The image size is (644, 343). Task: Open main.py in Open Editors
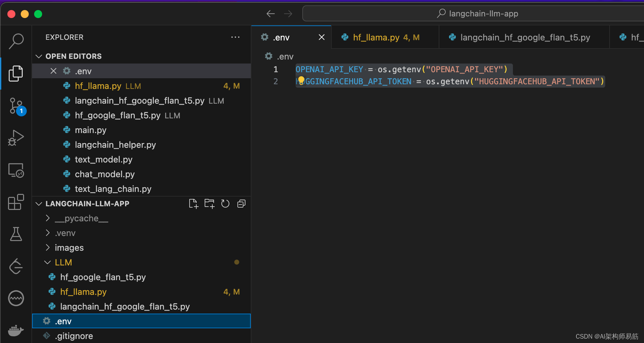pyautogui.click(x=141, y=130)
